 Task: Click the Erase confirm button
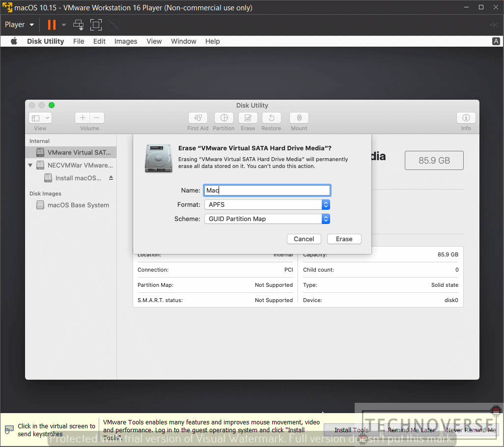[344, 239]
